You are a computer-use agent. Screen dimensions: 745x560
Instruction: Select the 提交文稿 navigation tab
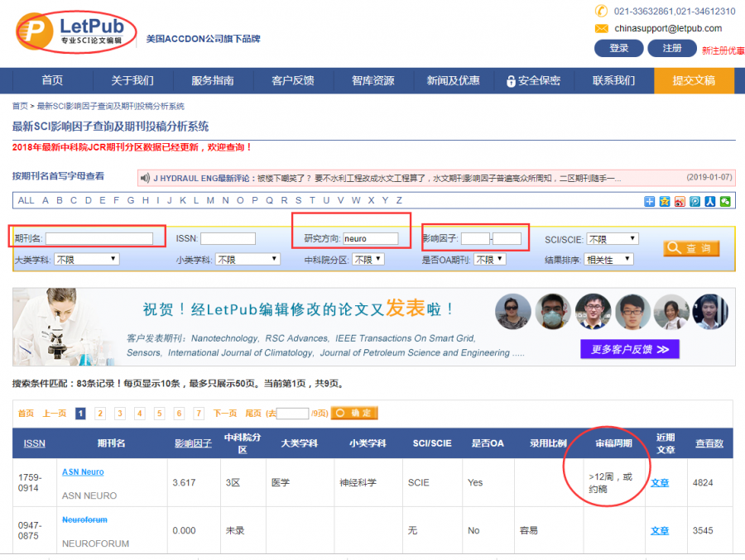[694, 80]
